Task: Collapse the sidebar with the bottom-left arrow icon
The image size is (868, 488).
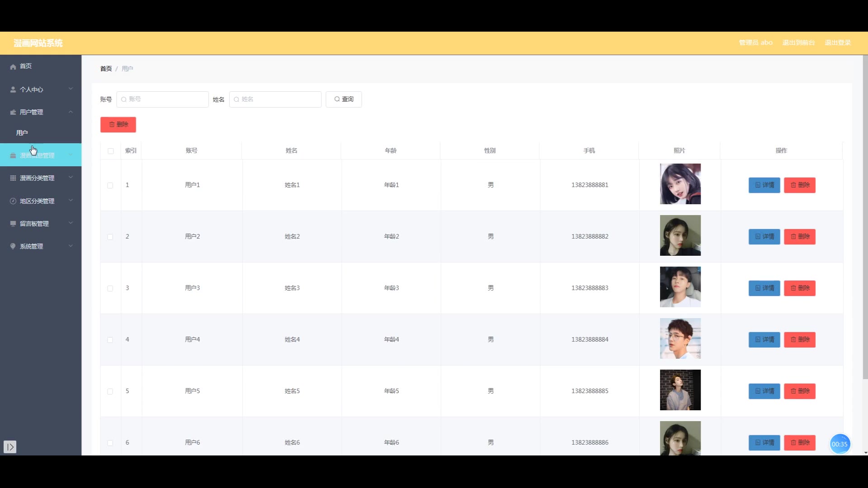Action: (10, 447)
